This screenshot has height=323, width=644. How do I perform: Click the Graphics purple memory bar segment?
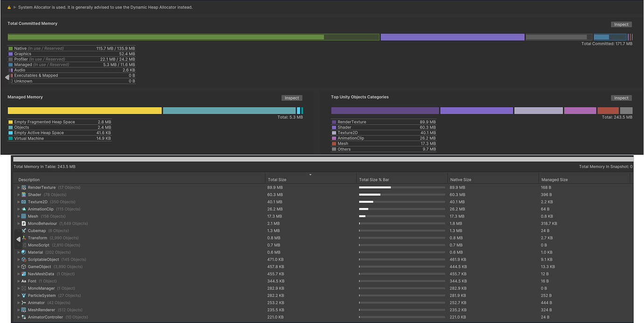point(452,37)
